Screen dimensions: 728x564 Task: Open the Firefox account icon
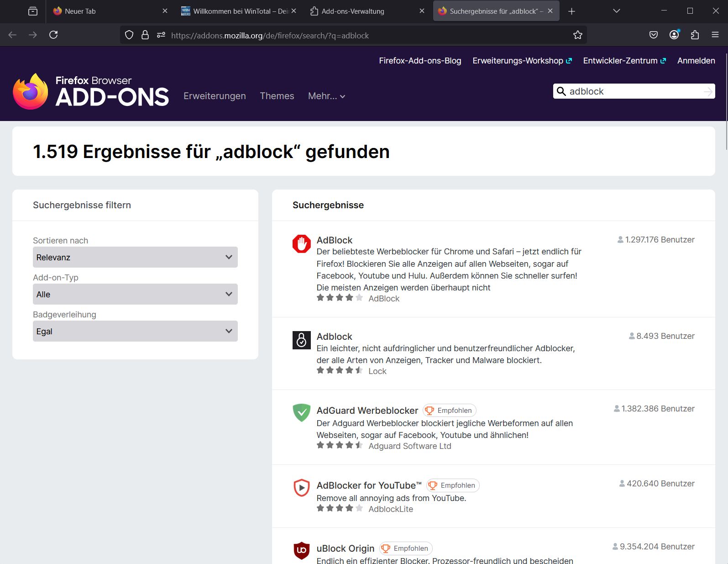674,35
